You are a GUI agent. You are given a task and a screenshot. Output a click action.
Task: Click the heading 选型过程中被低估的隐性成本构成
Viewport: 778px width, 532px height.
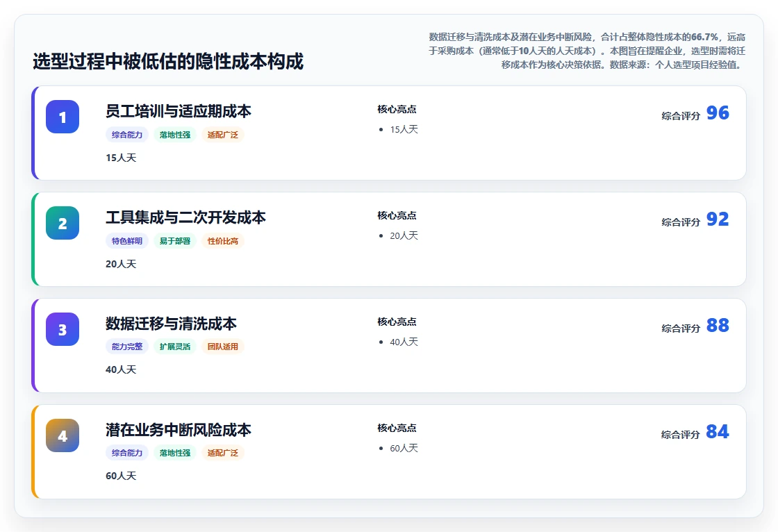pyautogui.click(x=168, y=62)
